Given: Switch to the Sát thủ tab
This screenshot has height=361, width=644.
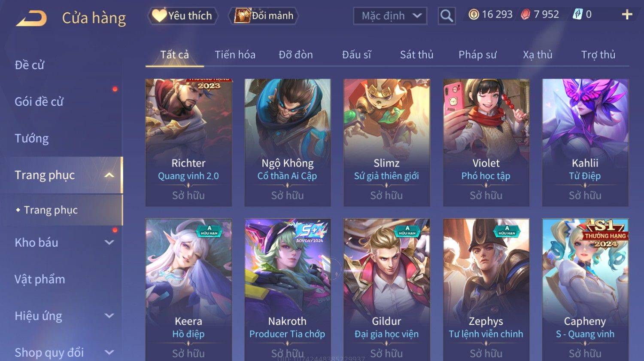Looking at the screenshot, I should [x=416, y=55].
